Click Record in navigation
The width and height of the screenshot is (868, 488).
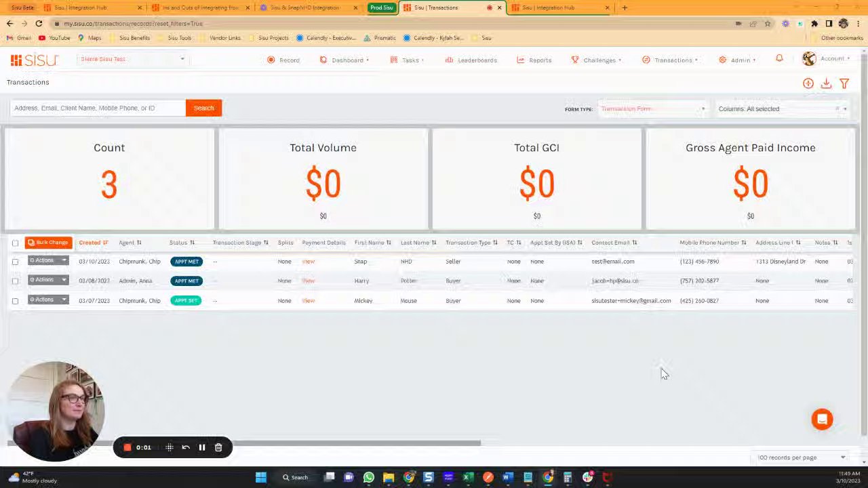pyautogui.click(x=283, y=60)
